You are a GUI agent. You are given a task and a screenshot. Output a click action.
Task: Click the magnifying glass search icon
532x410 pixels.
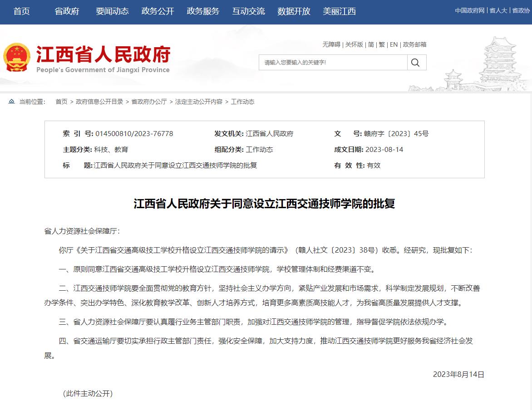[x=415, y=63]
